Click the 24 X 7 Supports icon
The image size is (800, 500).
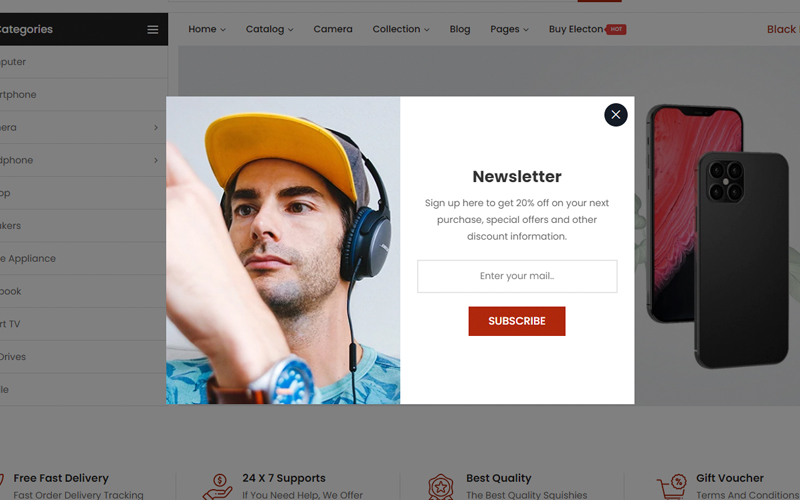218,487
